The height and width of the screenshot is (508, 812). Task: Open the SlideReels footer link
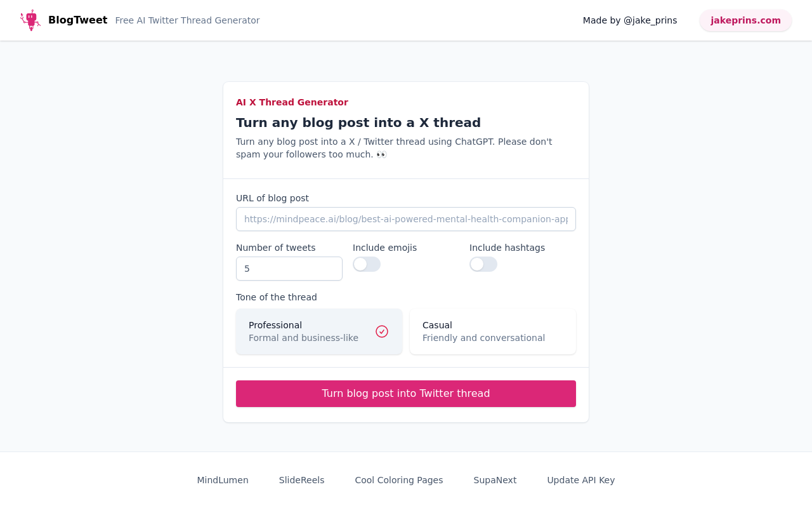[302, 480]
